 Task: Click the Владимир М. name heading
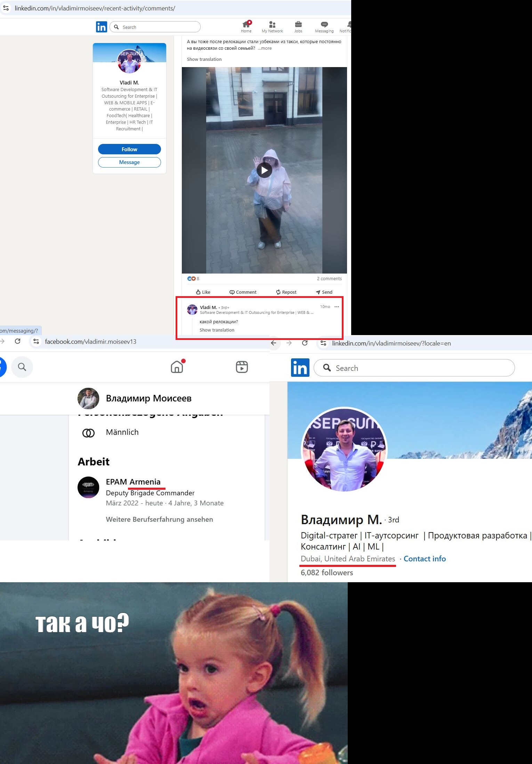(341, 520)
